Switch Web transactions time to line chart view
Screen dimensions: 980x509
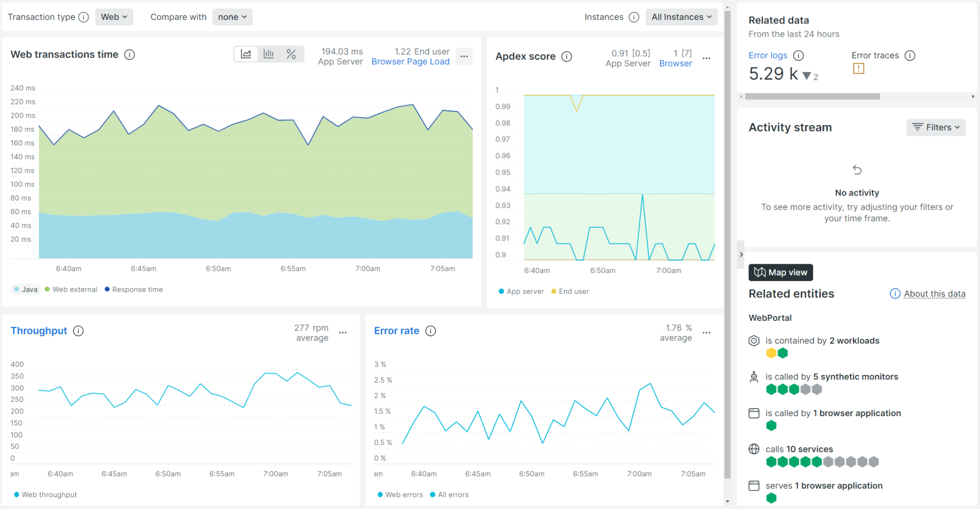click(x=246, y=54)
